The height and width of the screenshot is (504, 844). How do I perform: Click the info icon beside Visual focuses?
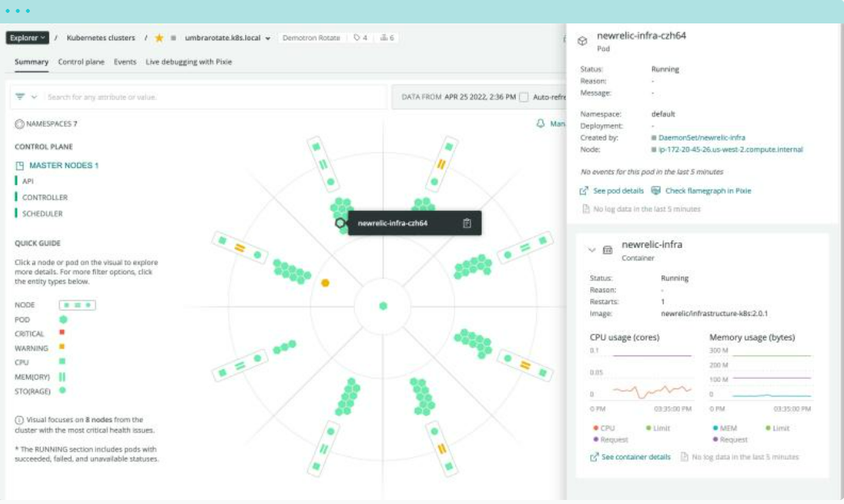19,420
